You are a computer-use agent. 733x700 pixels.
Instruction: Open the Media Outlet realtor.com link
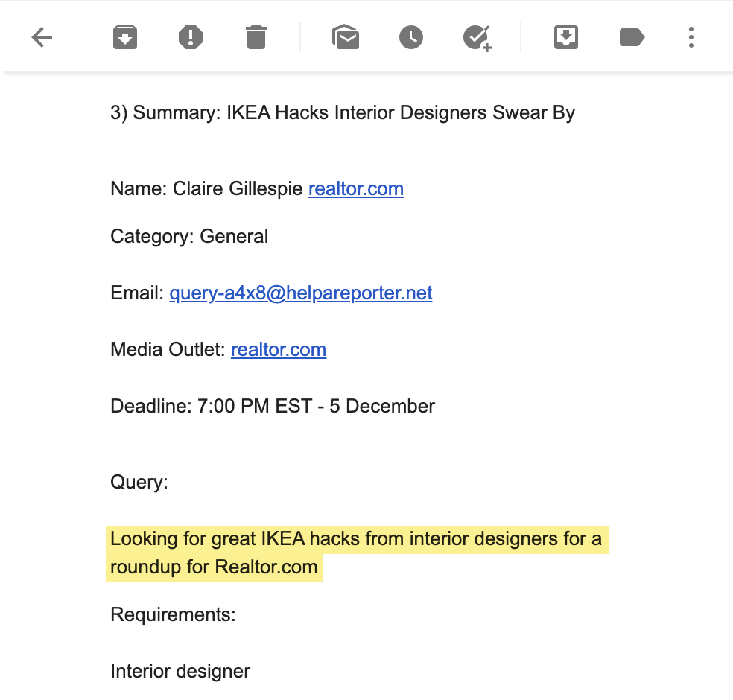[279, 350]
